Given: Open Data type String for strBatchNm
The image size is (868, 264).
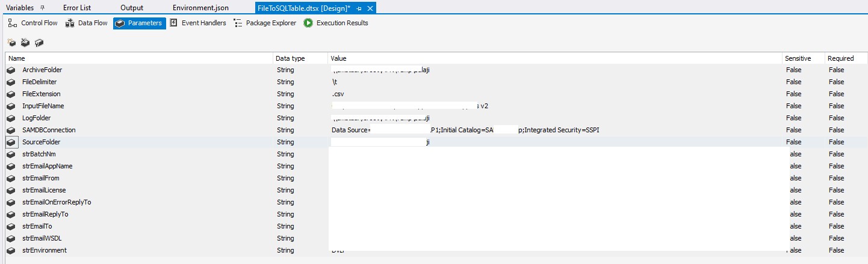Looking at the screenshot, I should pyautogui.click(x=285, y=154).
